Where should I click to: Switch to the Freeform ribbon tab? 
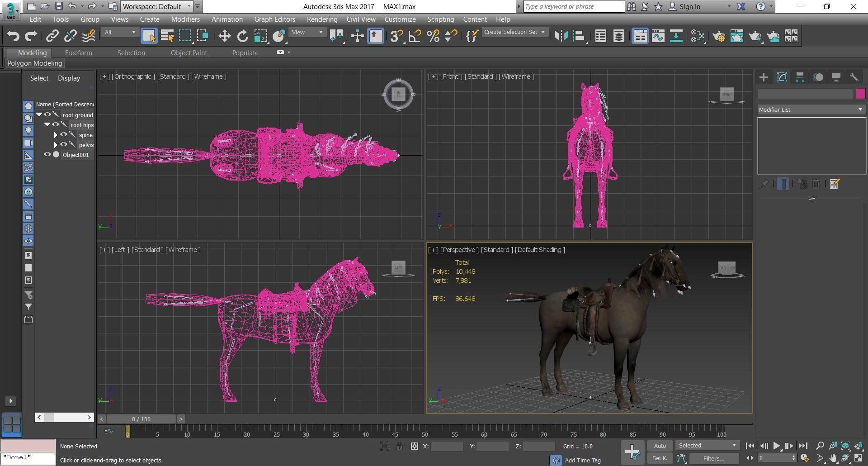coord(78,52)
